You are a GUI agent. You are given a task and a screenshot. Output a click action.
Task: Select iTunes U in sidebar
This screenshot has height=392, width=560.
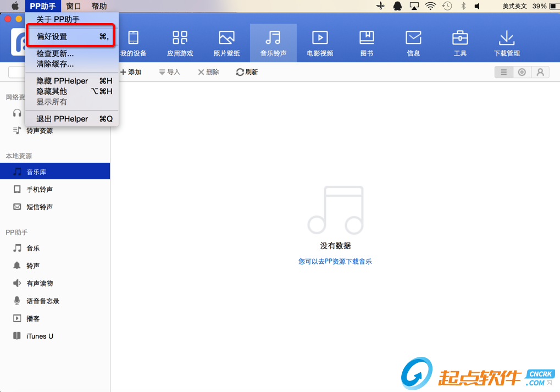click(x=55, y=336)
